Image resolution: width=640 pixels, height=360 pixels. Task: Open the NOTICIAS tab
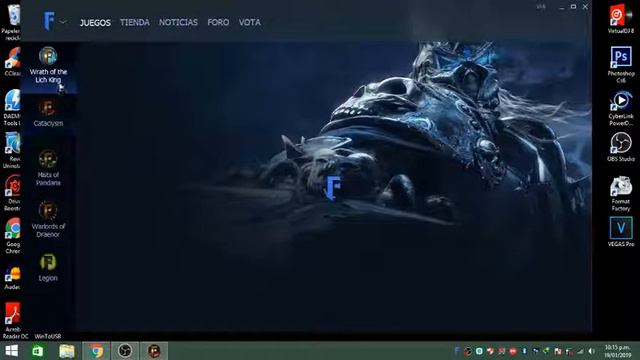[178, 22]
